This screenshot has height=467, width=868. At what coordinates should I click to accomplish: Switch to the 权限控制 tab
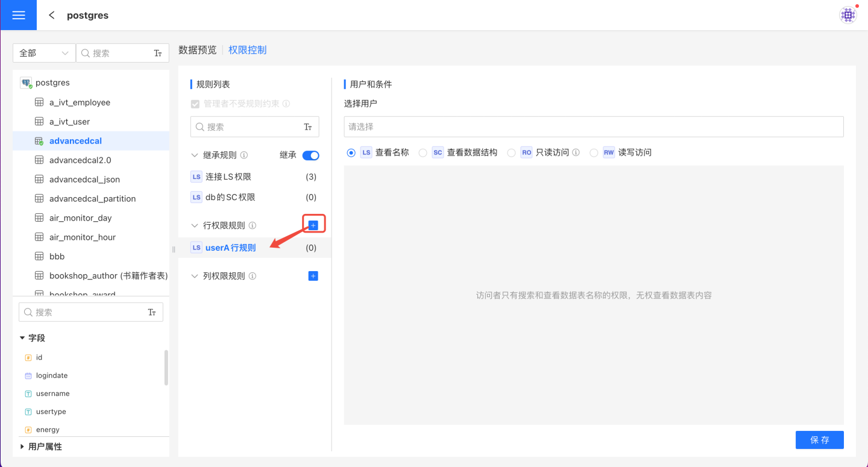247,50
